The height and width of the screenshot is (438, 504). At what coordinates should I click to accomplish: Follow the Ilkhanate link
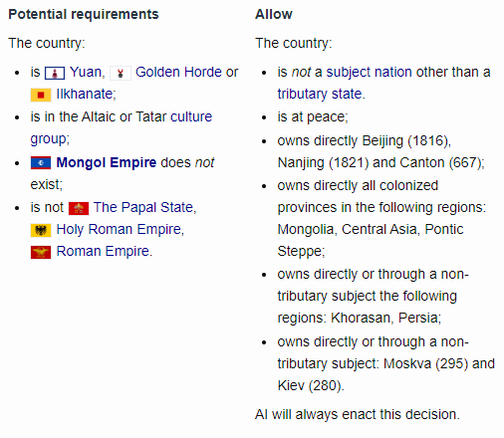pos(86,94)
